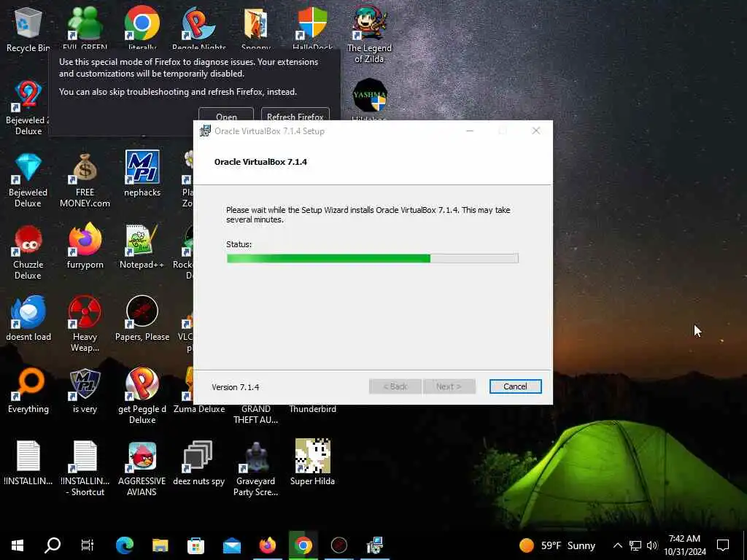Switch to Chrome on taskbar
747x560 pixels.
pyautogui.click(x=303, y=545)
